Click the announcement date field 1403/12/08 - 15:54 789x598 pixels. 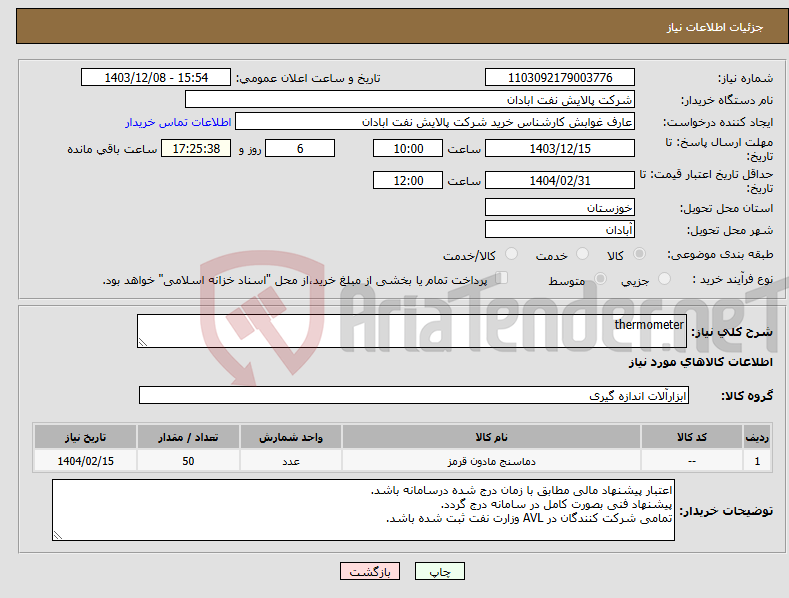pyautogui.click(x=156, y=78)
